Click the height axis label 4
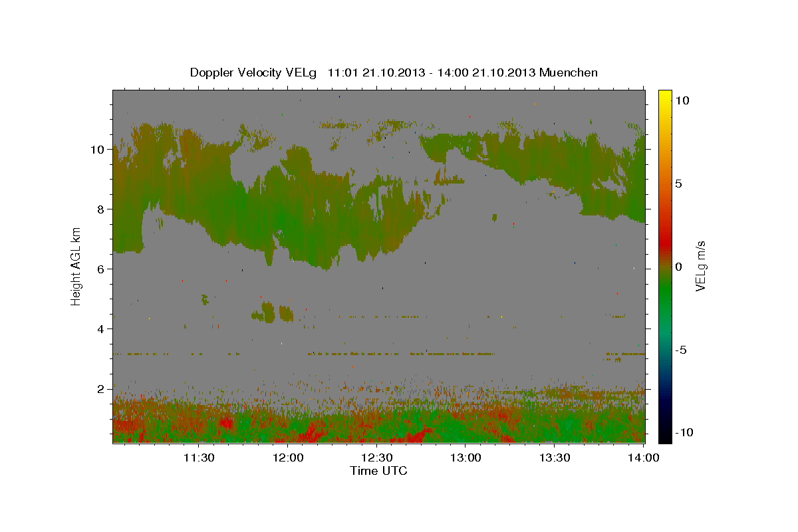This screenshot has height=532, width=798. pos(102,329)
